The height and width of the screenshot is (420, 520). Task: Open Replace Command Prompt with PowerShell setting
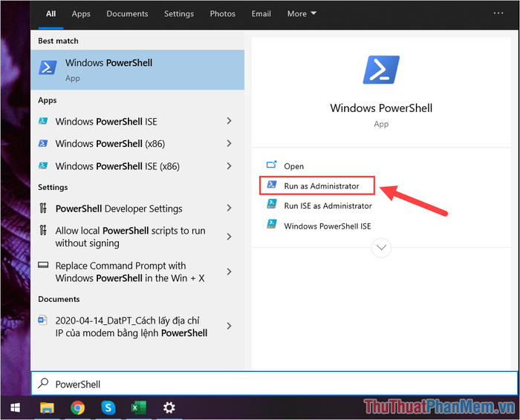pyautogui.click(x=137, y=272)
